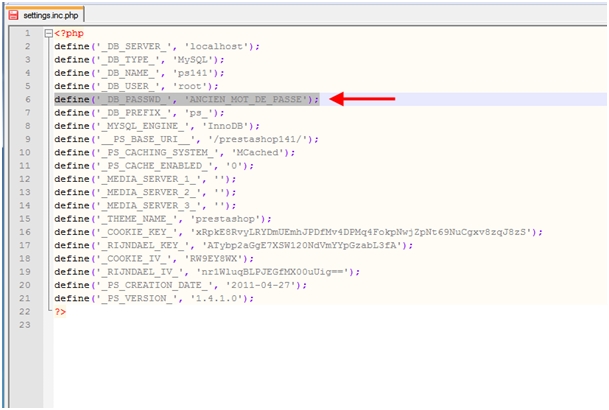This screenshot has height=410, width=609.
Task: Click the 'localhost' server value
Action: (216, 47)
